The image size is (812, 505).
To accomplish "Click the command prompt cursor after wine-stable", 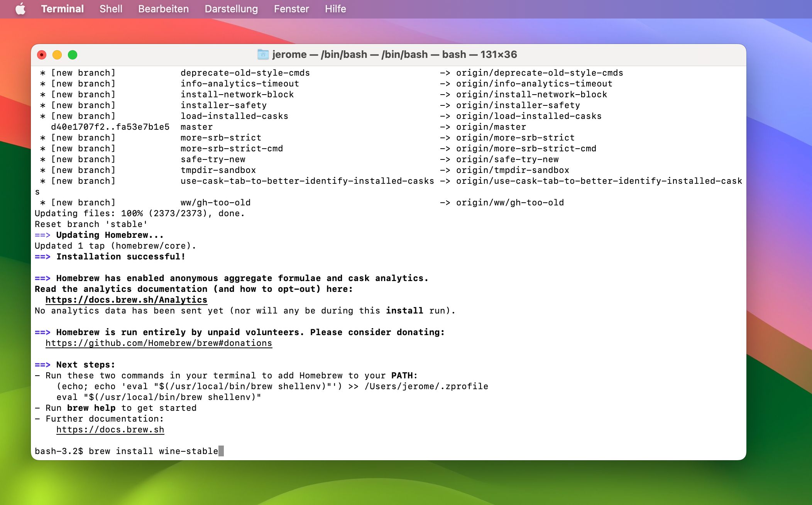I will coord(221,451).
